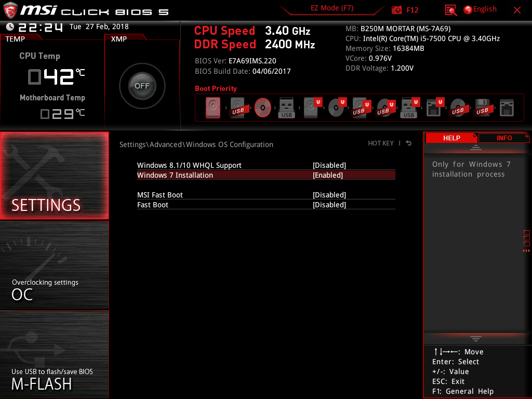This screenshot has height=399, width=532.
Task: Click the VCore 0.976V reading
Action: coord(368,58)
